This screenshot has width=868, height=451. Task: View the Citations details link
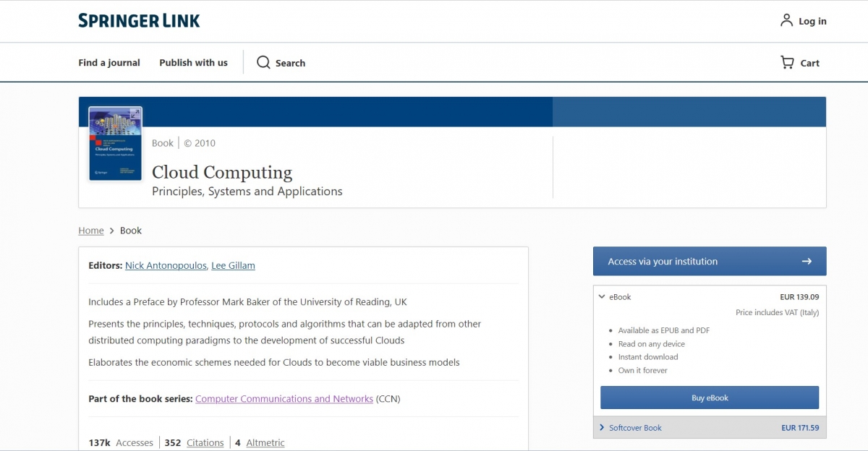tap(205, 442)
